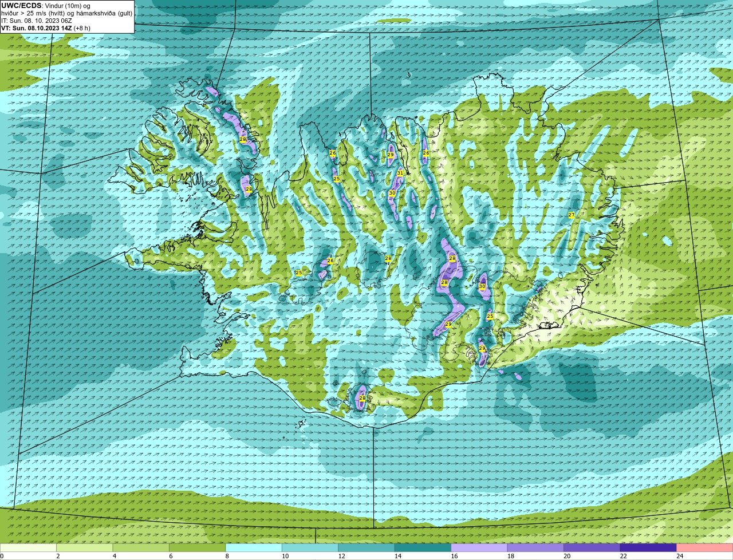Pick the teal 12–14 legend swatch
Viewport: 733px width, 560px height.
(367, 547)
